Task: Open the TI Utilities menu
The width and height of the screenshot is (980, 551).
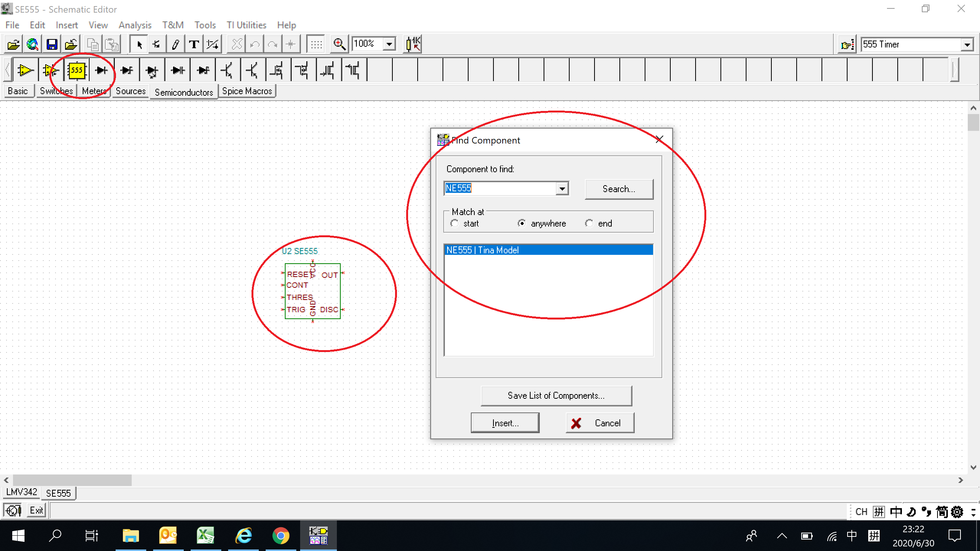Action: click(247, 25)
